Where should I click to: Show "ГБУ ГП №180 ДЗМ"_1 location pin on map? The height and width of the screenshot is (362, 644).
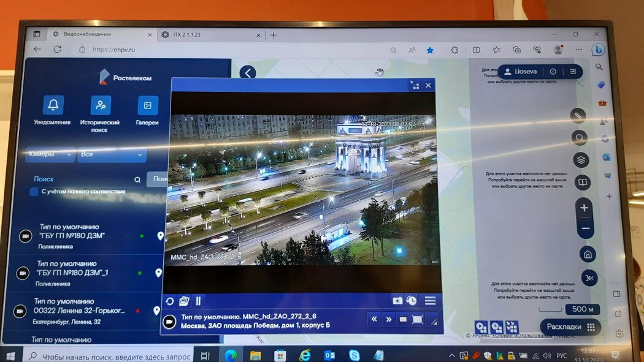point(158,273)
